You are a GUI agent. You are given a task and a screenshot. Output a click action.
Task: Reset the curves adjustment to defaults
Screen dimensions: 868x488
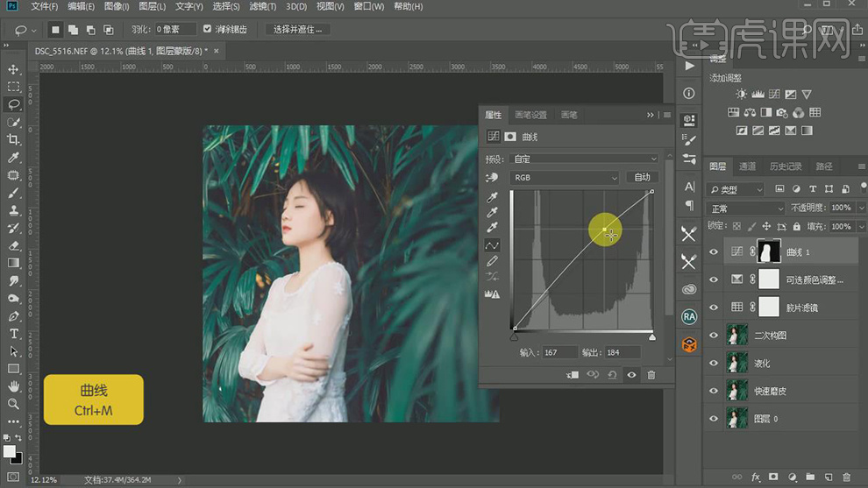tap(612, 375)
